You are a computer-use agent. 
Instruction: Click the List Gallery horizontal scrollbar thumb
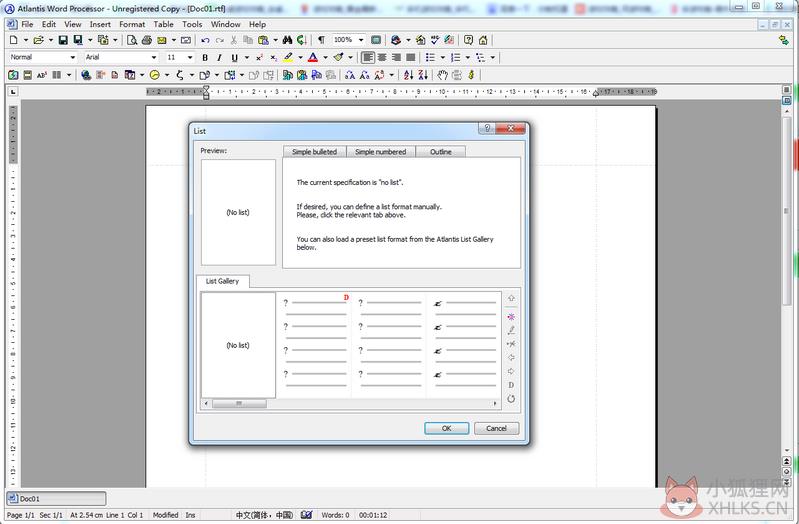[239, 403]
